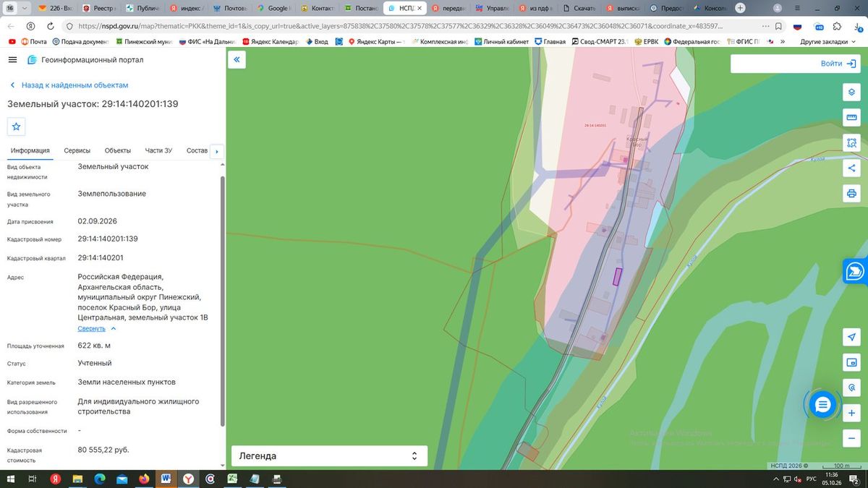Open the Яндекс Карты bookmark
The image size is (868, 488).
375,42
